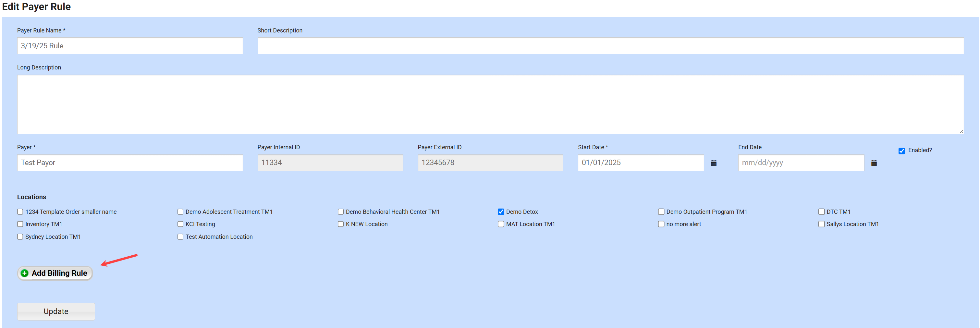Open the End Date calendar picker
The image size is (980, 328).
click(874, 163)
